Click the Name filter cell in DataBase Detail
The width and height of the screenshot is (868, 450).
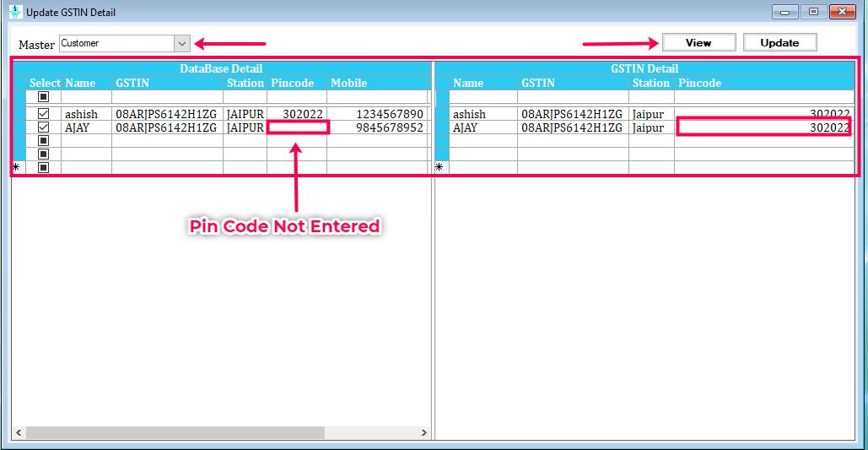pos(86,96)
